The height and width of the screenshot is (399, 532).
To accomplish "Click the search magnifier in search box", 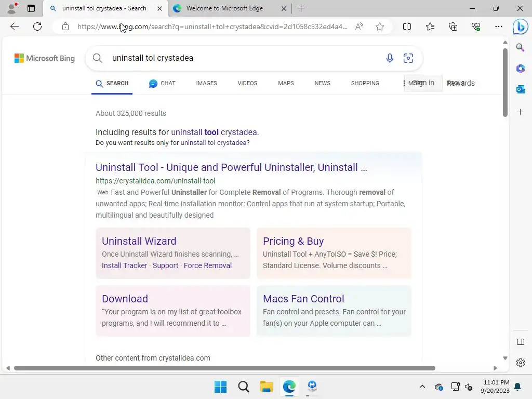I will (97, 58).
